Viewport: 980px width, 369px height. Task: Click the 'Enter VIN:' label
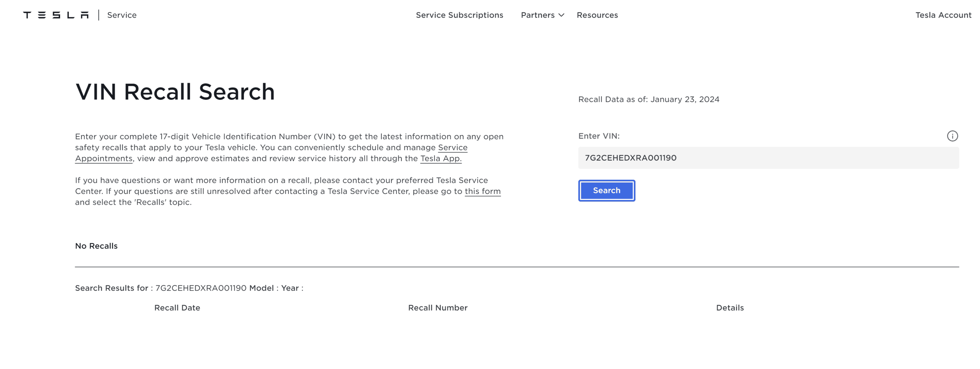[599, 136]
